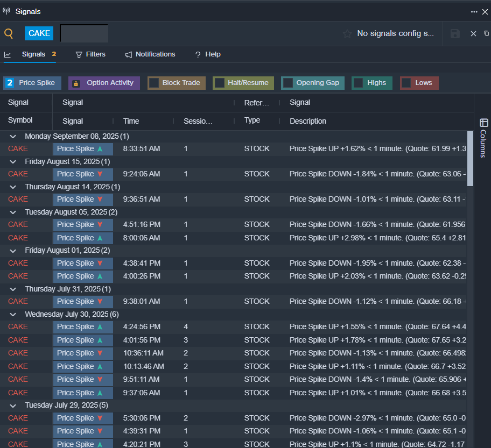Toggle the Opening Gap checkbox
Image resolution: width=491 pixels, height=448 pixels.
pyautogui.click(x=288, y=83)
